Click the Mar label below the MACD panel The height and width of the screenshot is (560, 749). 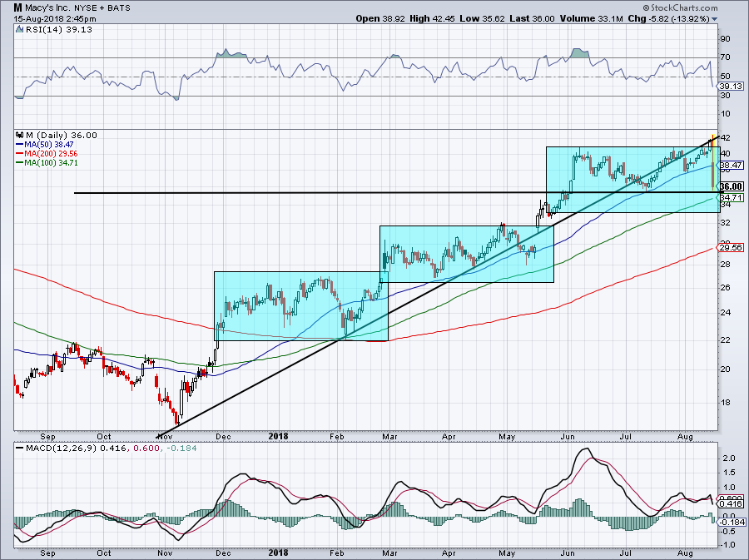click(389, 553)
